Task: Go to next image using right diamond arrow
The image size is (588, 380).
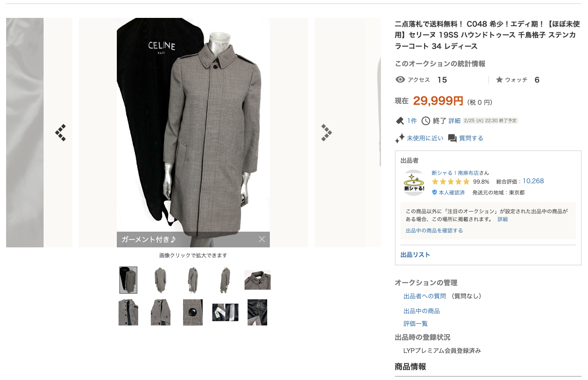Action: coord(326,133)
